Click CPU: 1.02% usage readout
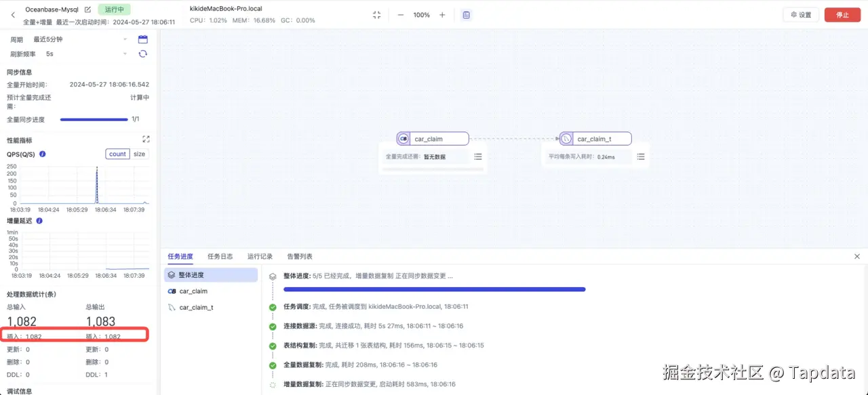 (x=208, y=20)
